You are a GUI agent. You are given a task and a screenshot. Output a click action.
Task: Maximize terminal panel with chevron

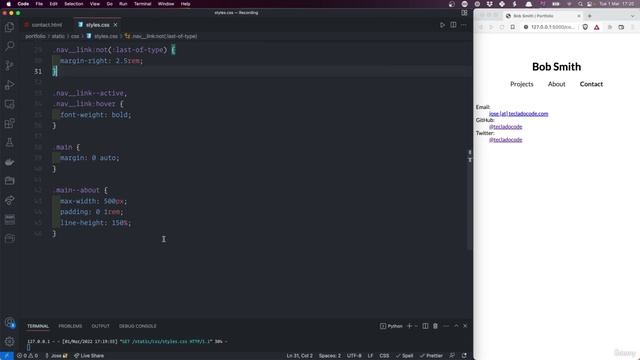point(456,326)
